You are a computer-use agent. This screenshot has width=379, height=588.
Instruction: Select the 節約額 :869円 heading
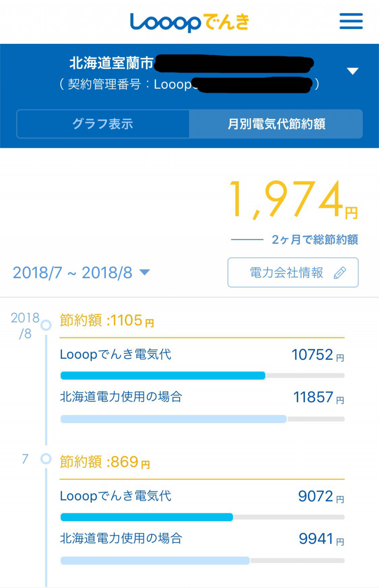(105, 462)
